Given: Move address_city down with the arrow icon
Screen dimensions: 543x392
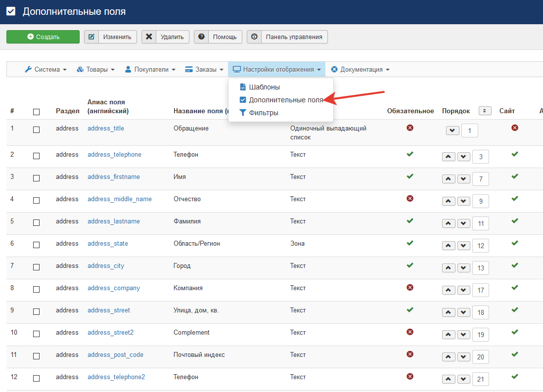Looking at the screenshot, I should click(463, 268).
